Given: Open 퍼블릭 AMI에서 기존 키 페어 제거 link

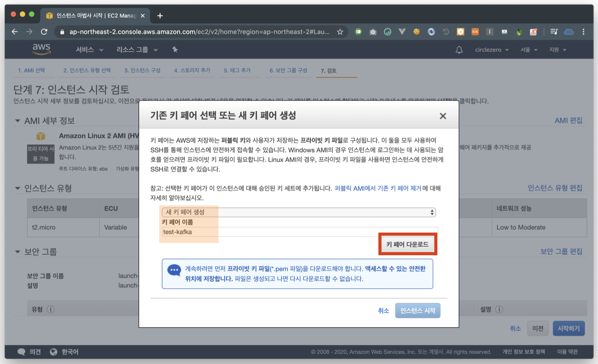Looking at the screenshot, I should point(378,188).
